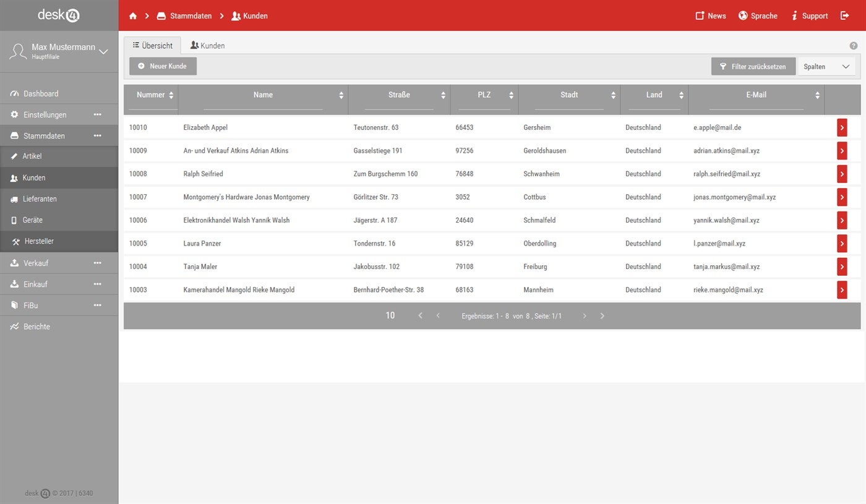Expand Einstellungen submenu via ellipsis
Image resolution: width=866 pixels, height=504 pixels.
coord(97,115)
